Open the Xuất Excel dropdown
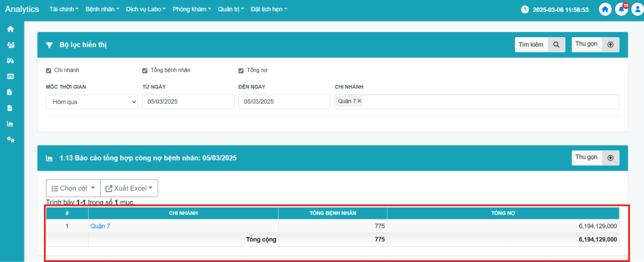644x262 pixels. point(129,188)
